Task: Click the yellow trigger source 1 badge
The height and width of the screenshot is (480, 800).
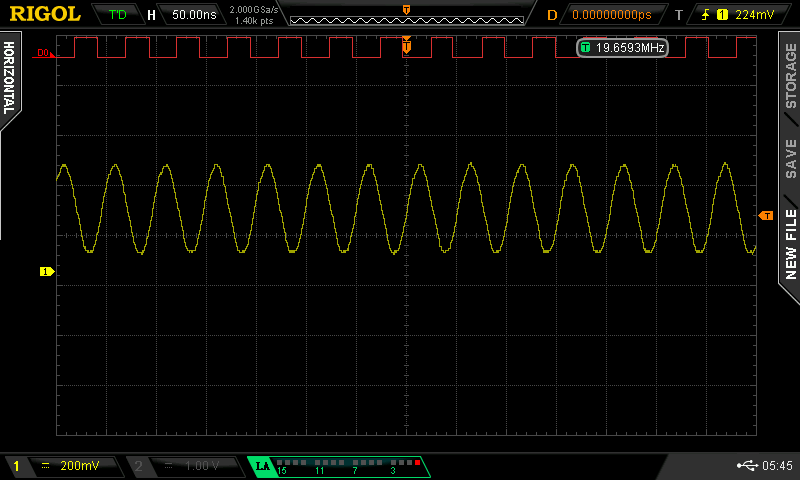Action: pos(721,15)
